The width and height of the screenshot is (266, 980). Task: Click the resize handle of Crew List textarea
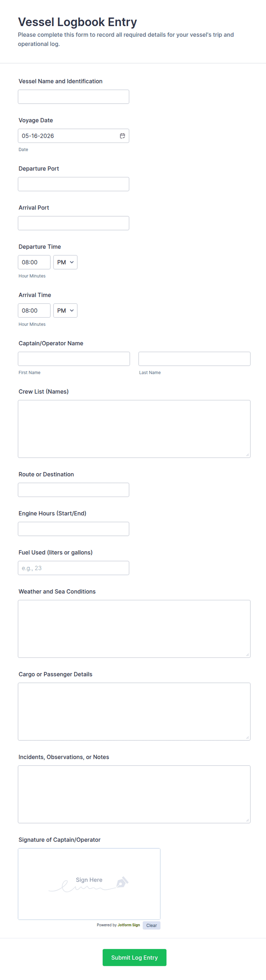pos(247,454)
